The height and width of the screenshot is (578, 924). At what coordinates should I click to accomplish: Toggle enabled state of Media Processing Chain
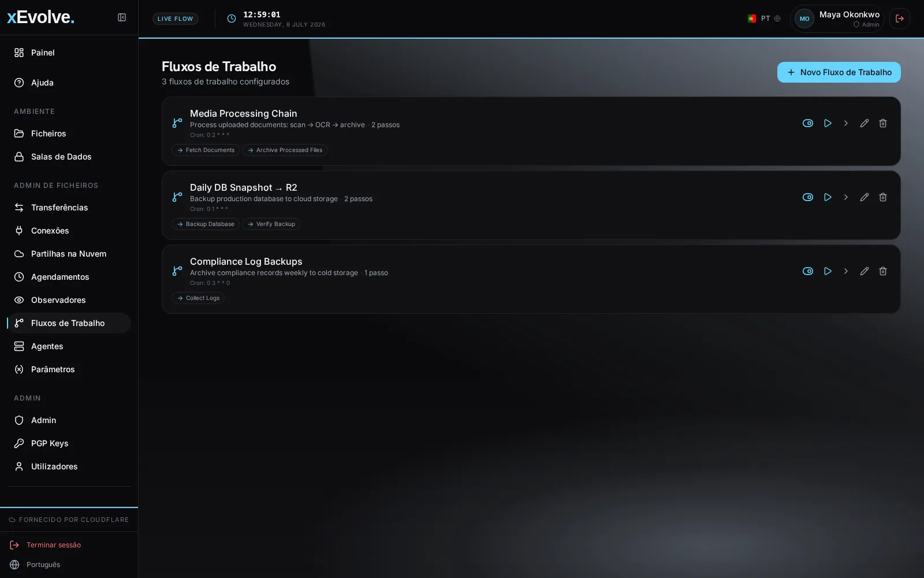808,123
